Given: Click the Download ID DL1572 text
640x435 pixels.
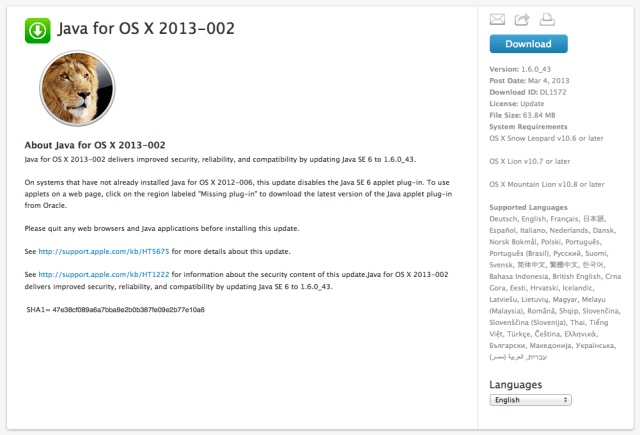Looking at the screenshot, I should (528, 92).
